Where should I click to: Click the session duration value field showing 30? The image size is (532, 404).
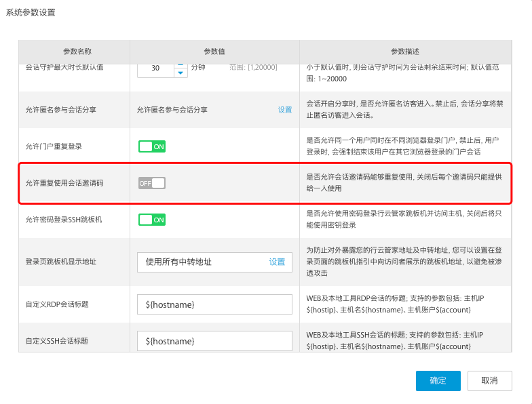[x=155, y=68]
